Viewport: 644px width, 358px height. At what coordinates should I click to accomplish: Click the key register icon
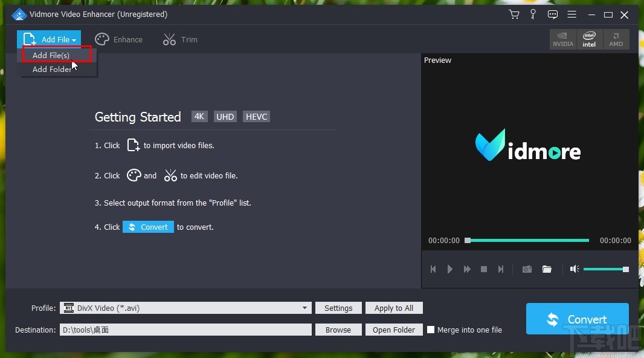(533, 15)
